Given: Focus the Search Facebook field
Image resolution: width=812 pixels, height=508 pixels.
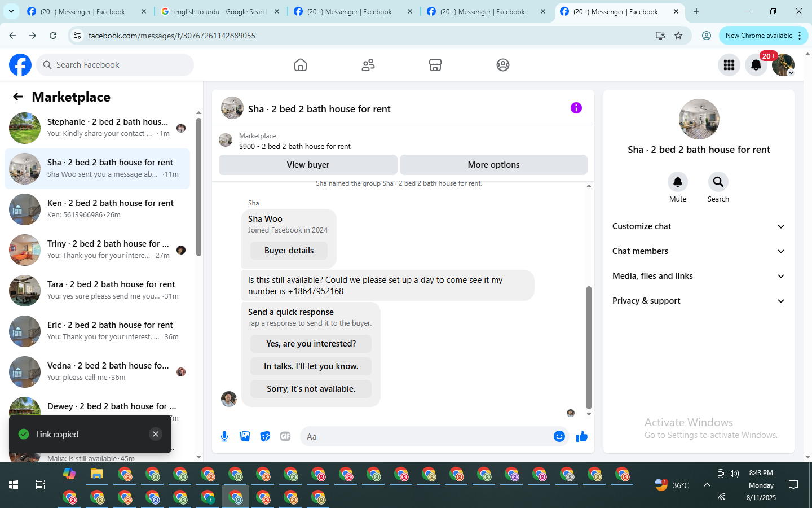Looking at the screenshot, I should click(x=115, y=65).
